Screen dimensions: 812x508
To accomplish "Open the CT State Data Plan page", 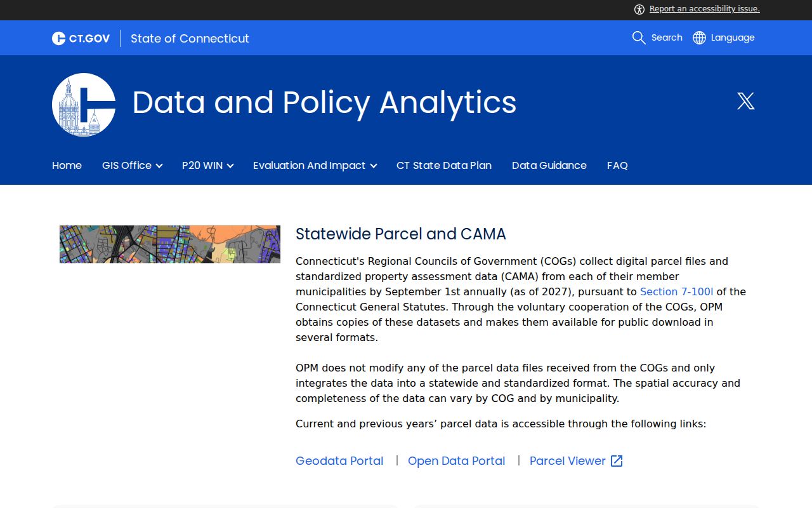I will 444,165.
